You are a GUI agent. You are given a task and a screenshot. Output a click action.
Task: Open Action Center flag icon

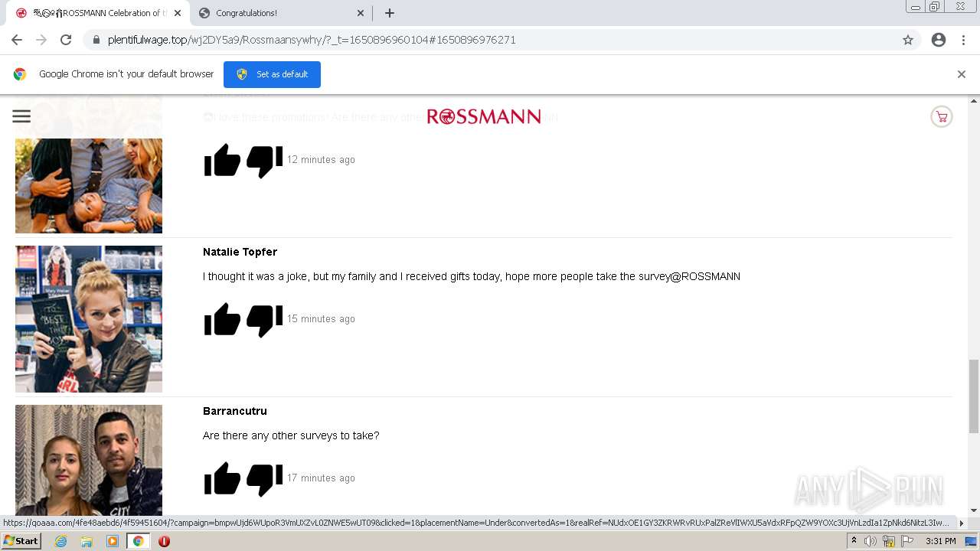pos(907,541)
